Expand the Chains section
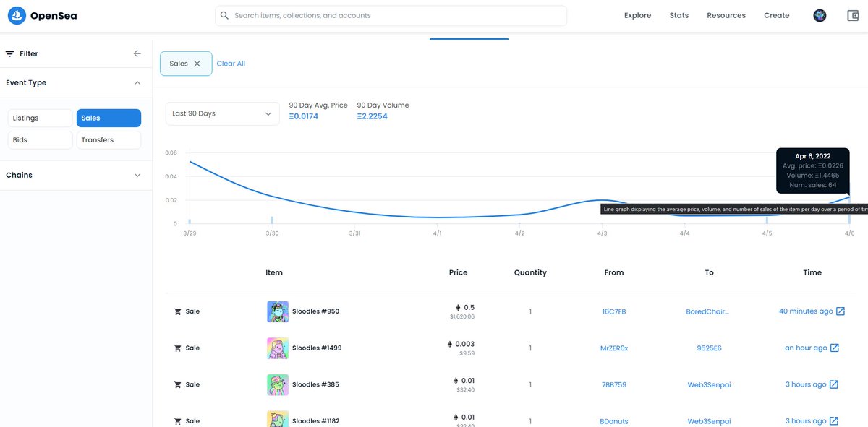The height and width of the screenshot is (427, 868). click(137, 175)
